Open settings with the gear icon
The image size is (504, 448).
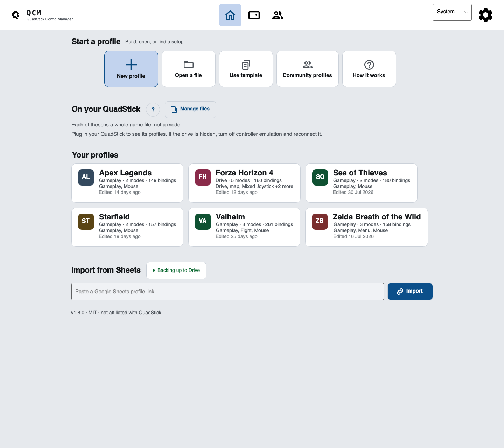pos(486,15)
